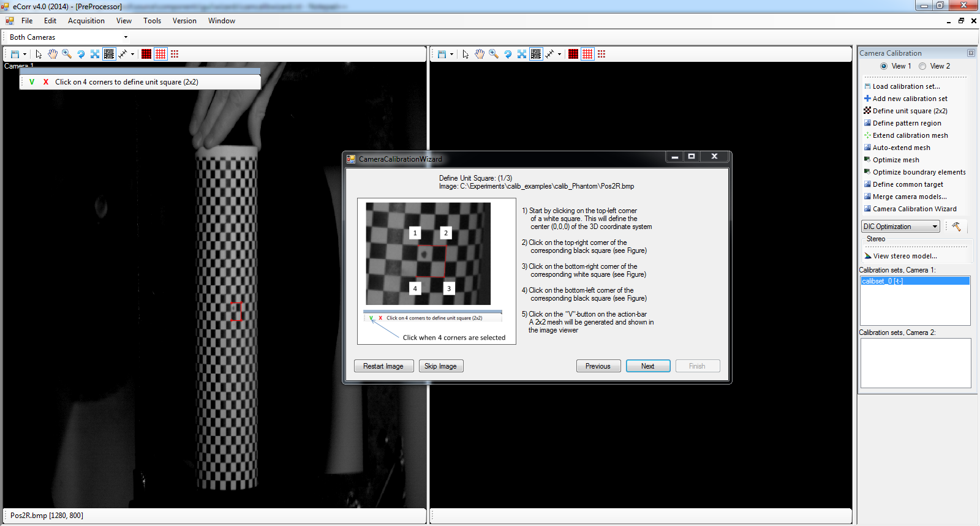Click Load calibration set...
980x526 pixels.
(x=902, y=86)
